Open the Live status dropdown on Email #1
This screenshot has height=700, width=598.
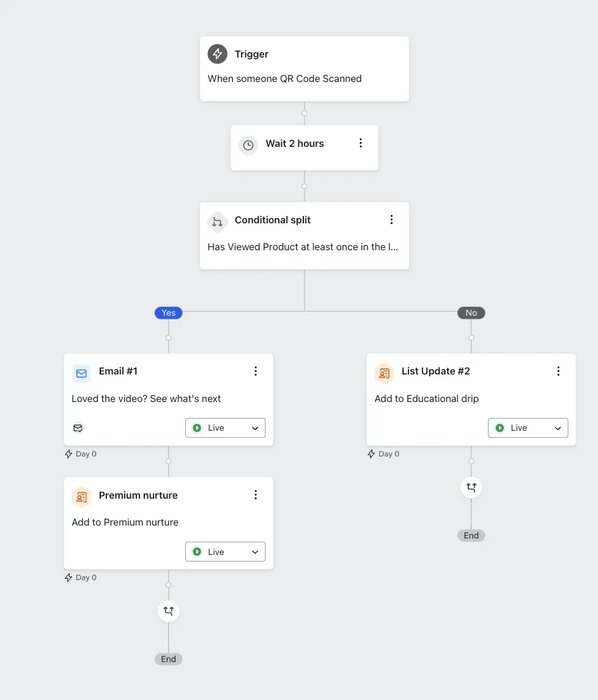257,428
